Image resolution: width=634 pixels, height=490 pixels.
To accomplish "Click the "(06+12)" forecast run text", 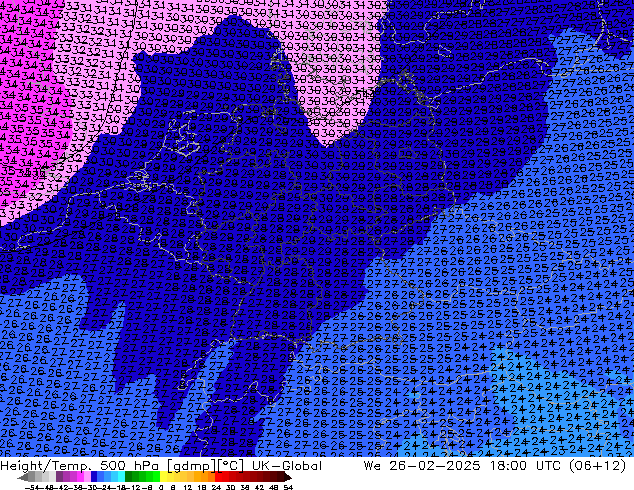I will coord(597,466).
